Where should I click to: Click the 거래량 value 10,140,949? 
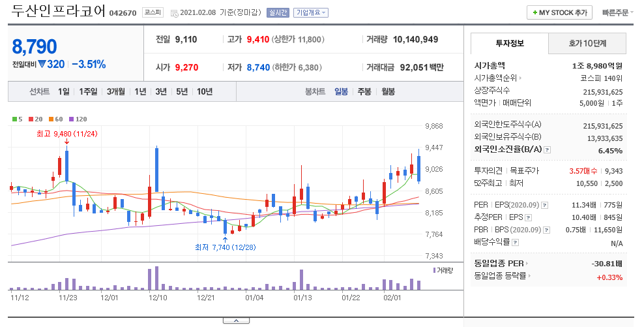point(416,40)
